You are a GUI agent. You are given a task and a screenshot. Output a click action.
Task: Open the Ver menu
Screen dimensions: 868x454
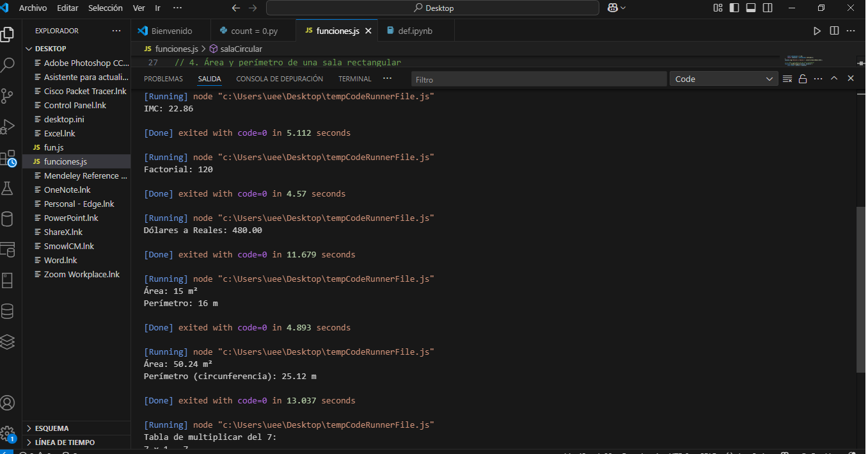tap(139, 8)
